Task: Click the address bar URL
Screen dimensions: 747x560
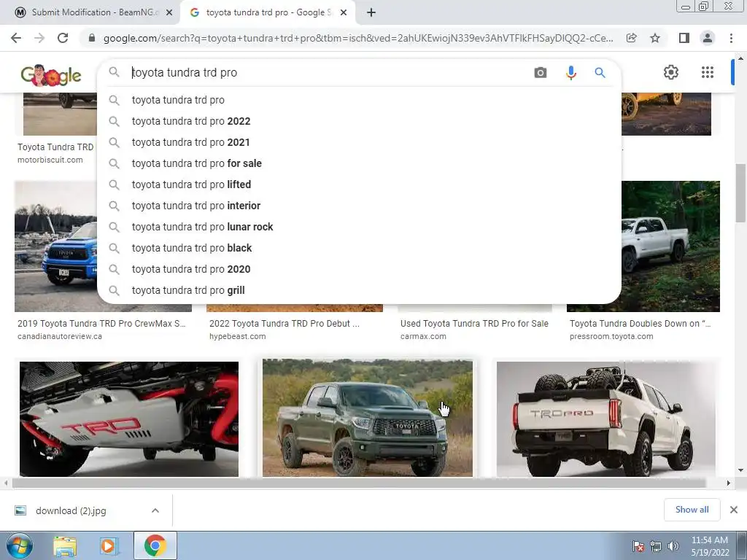Action: coord(357,38)
